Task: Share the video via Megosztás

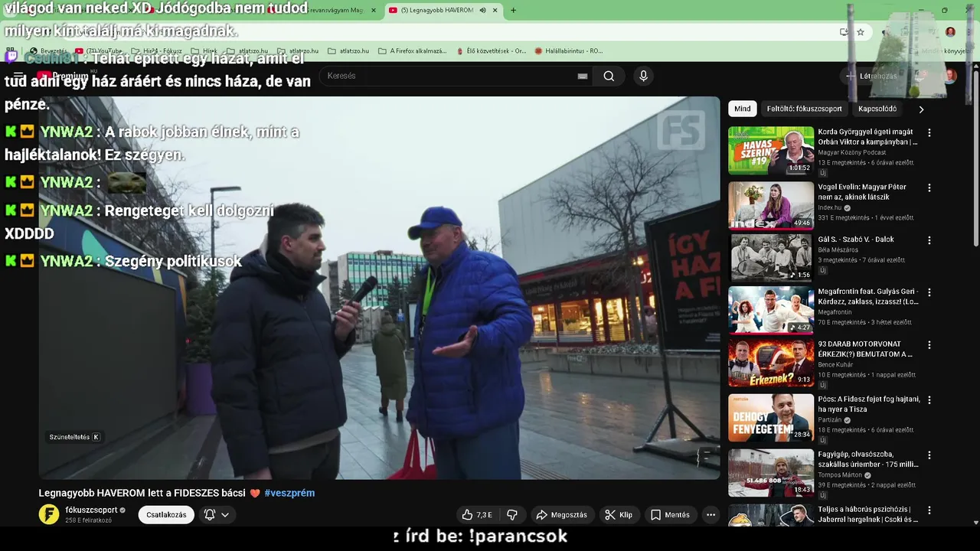Action: 561,515
